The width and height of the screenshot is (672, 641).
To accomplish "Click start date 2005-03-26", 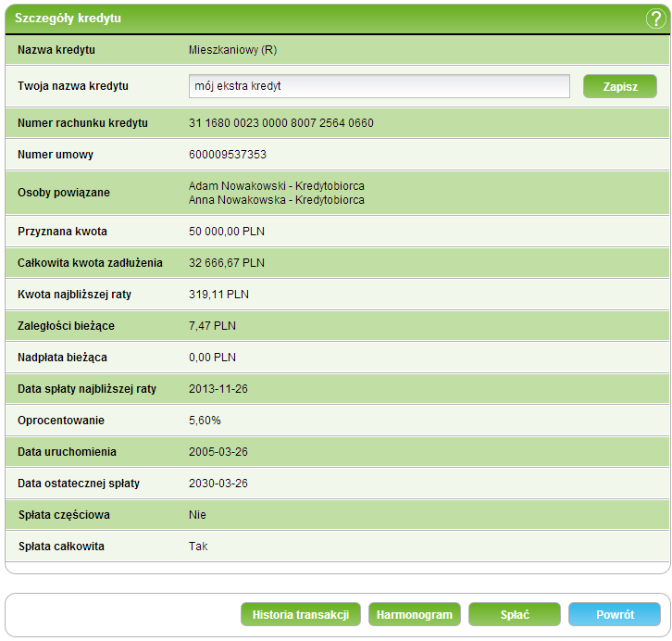I will 218,452.
